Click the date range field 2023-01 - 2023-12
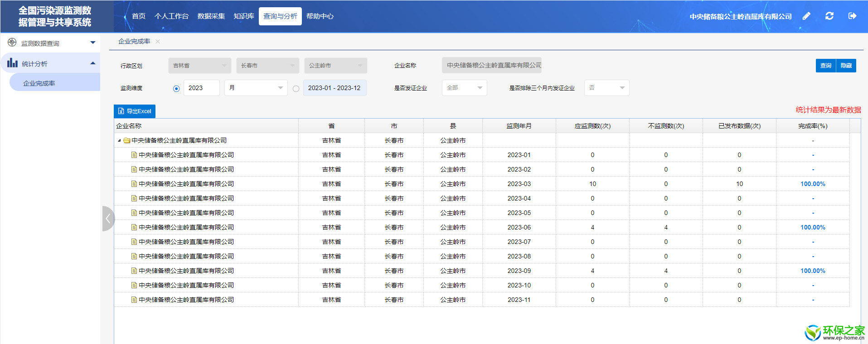868x344 pixels. click(335, 88)
